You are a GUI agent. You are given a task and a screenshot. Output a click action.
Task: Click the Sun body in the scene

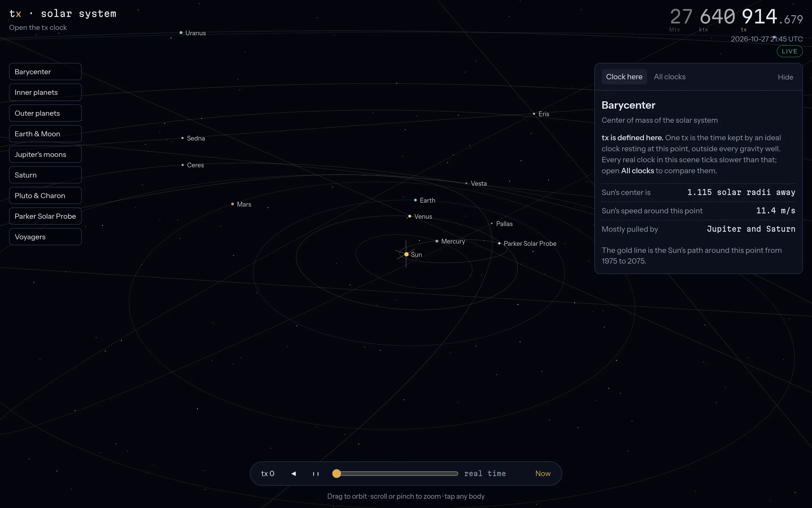[x=406, y=254]
